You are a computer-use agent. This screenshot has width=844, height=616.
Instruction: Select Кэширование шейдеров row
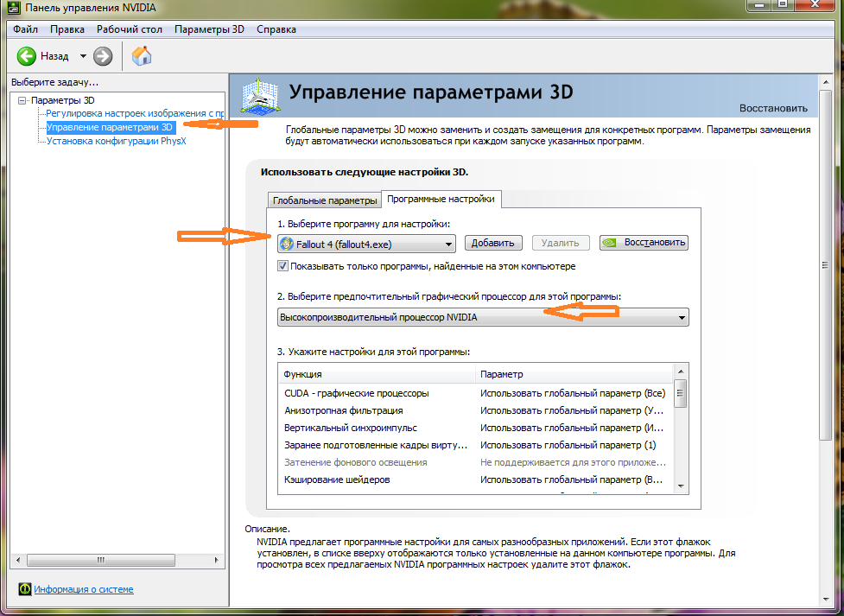pyautogui.click(x=475, y=479)
